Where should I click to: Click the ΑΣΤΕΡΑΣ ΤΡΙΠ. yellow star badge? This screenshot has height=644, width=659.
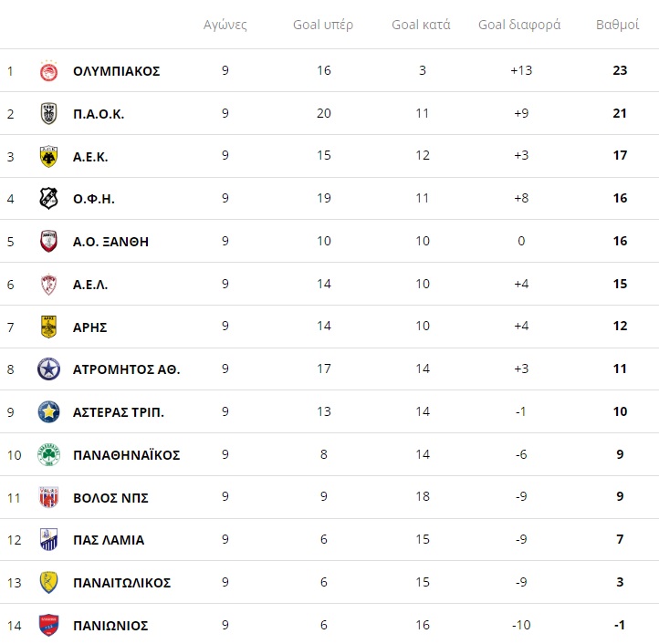[x=48, y=412]
